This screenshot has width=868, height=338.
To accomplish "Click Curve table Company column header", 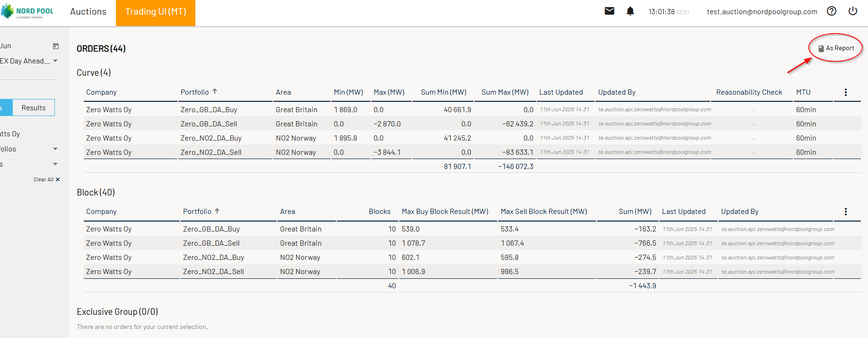I will tap(101, 92).
